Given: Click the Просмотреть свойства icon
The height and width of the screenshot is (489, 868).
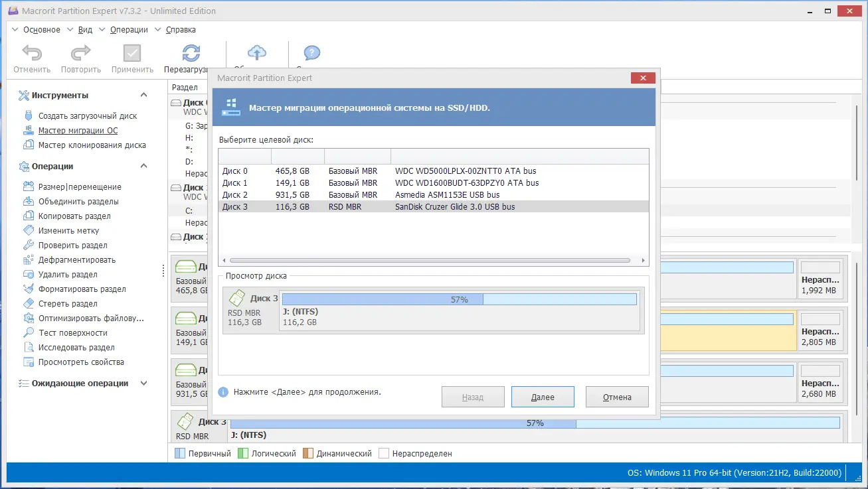Looking at the screenshot, I should pyautogui.click(x=28, y=362).
